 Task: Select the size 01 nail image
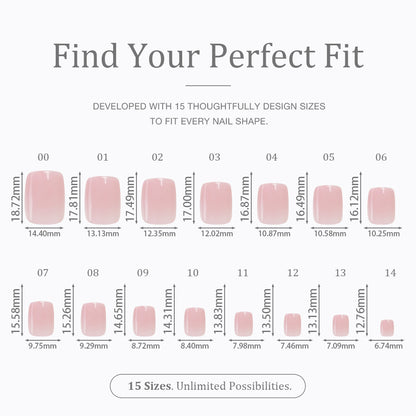coord(103,200)
